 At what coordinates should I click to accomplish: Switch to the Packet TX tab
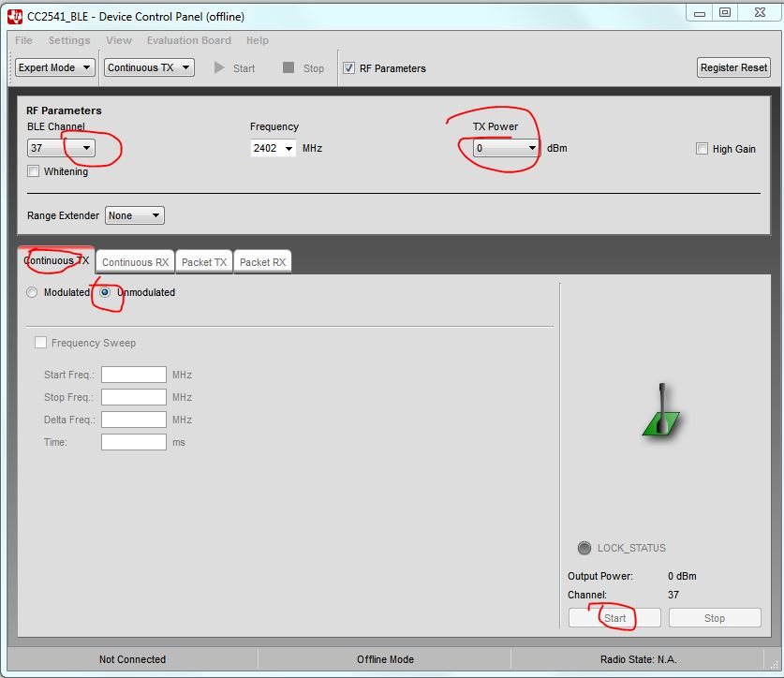point(204,262)
